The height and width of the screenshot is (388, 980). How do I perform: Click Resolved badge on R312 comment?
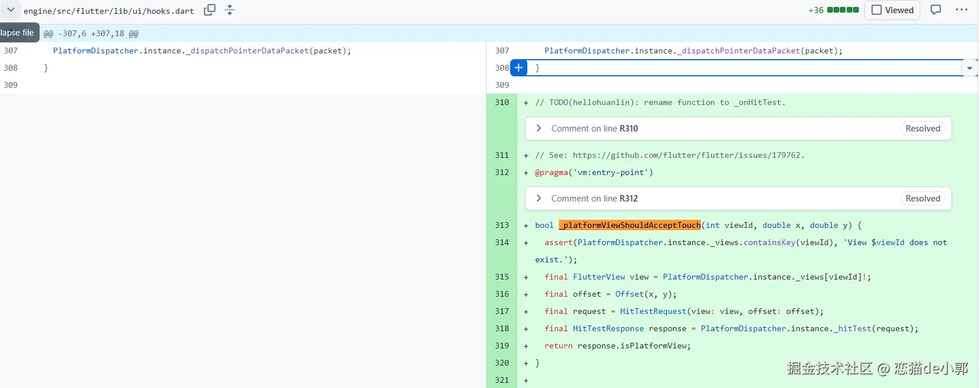[923, 199]
